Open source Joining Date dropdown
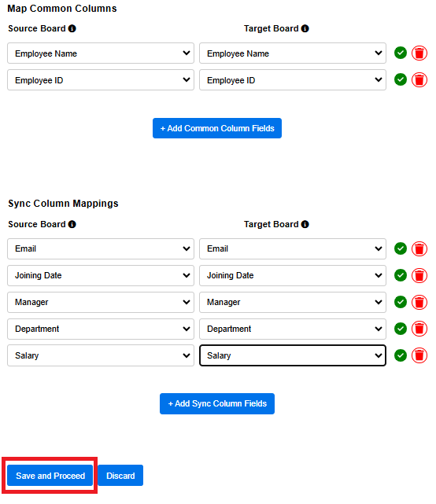The image size is (436, 504). pyautogui.click(x=101, y=275)
